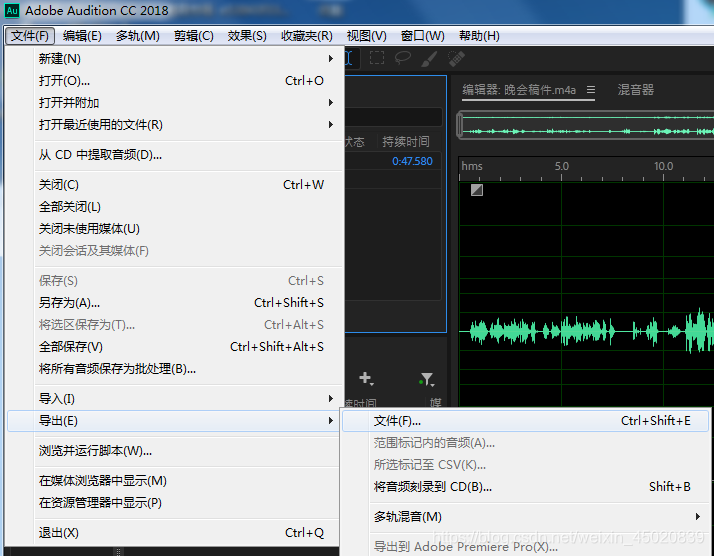This screenshot has width=714, height=556.
Task: Open the 文件(F) menu
Action: 30,36
